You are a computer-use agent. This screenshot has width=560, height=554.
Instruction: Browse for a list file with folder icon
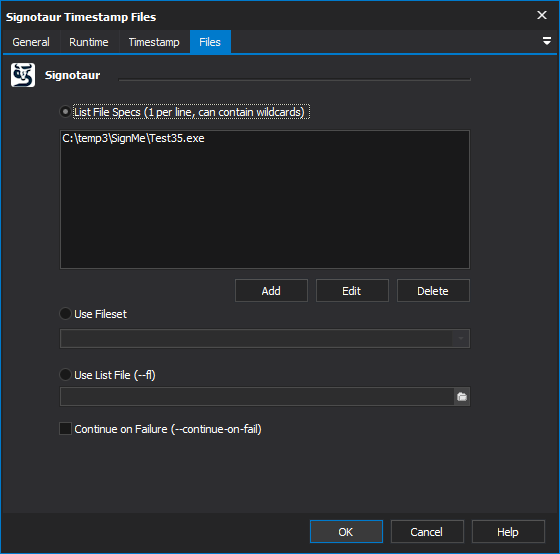coord(462,396)
